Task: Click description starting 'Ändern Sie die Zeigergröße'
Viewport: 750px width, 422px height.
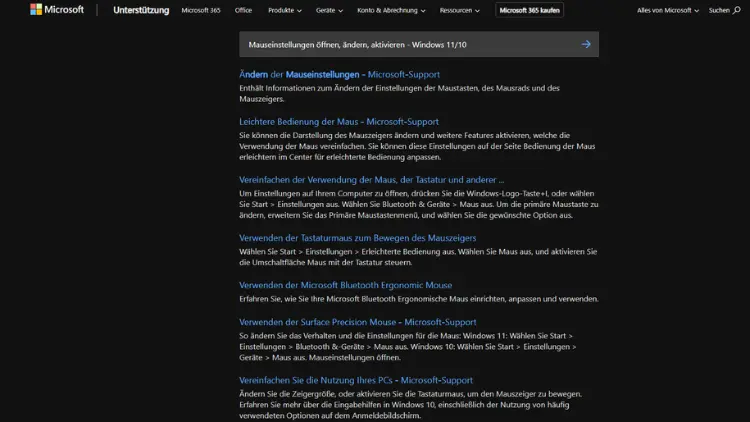Action: click(410, 405)
